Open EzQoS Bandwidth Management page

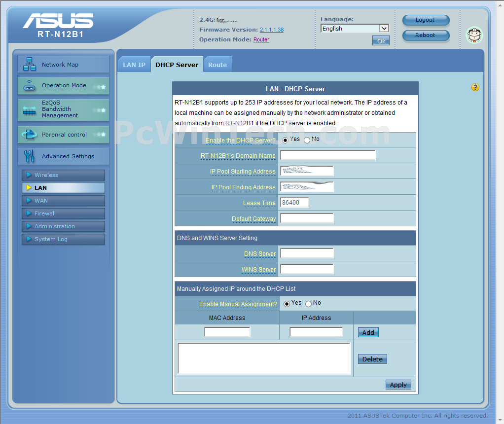pos(63,109)
